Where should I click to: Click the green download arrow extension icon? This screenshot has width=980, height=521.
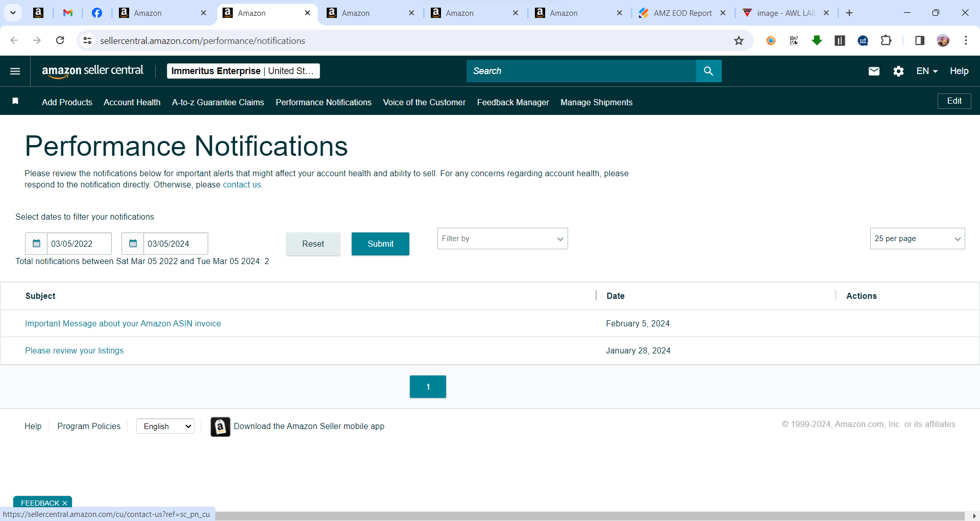tap(817, 40)
